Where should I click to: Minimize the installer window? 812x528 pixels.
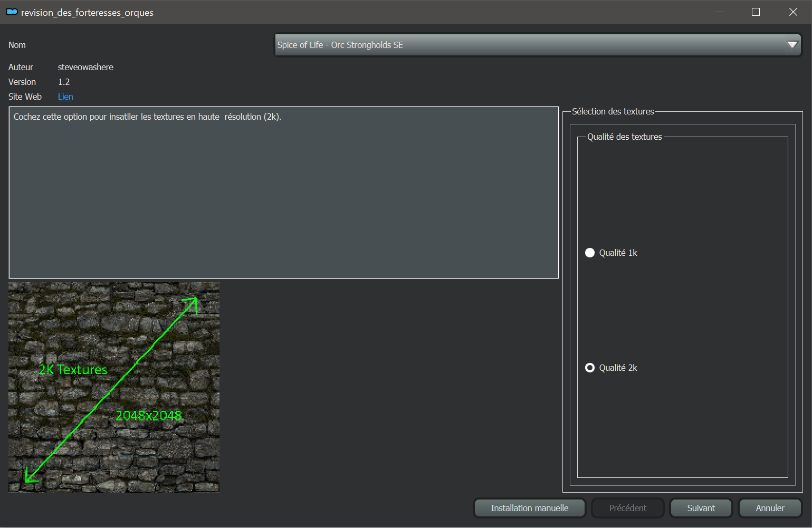tap(719, 12)
